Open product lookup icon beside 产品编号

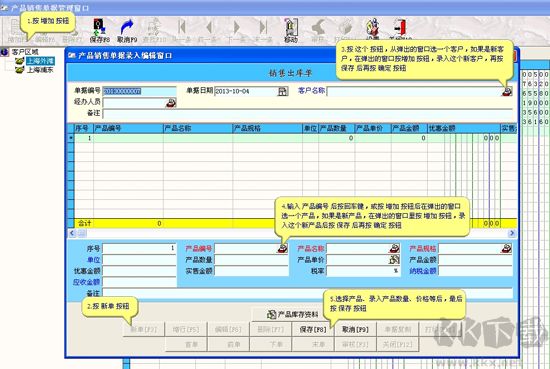pyautogui.click(x=282, y=249)
